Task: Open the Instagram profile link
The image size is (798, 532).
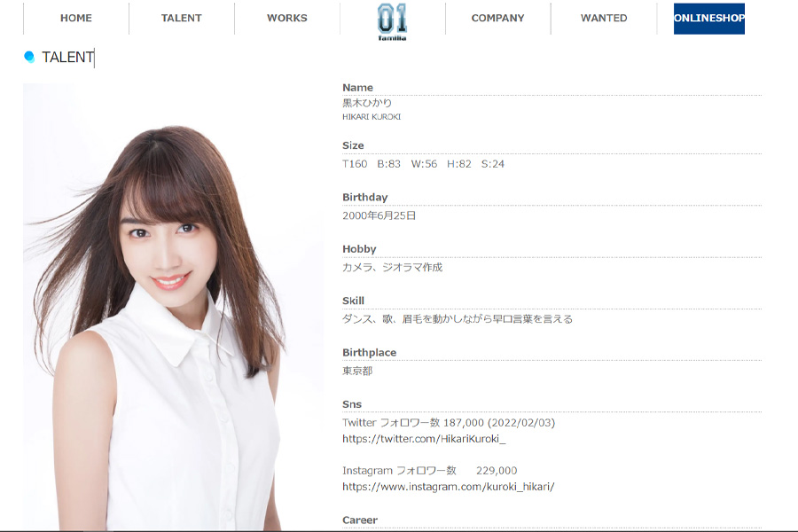Action: (x=448, y=486)
